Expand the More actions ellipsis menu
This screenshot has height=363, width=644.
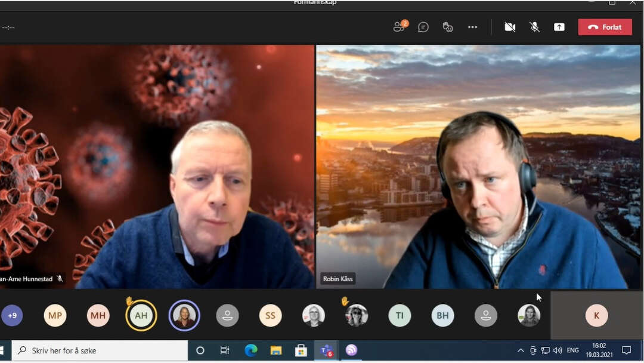click(472, 27)
